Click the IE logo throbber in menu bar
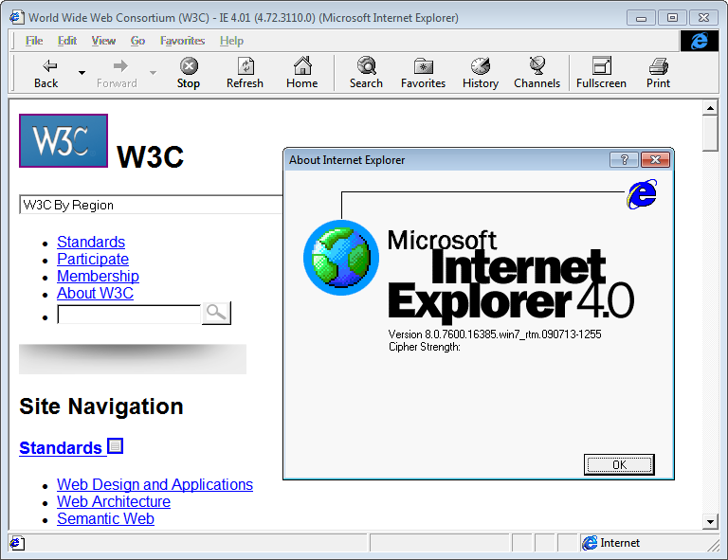The image size is (728, 560). tap(700, 41)
